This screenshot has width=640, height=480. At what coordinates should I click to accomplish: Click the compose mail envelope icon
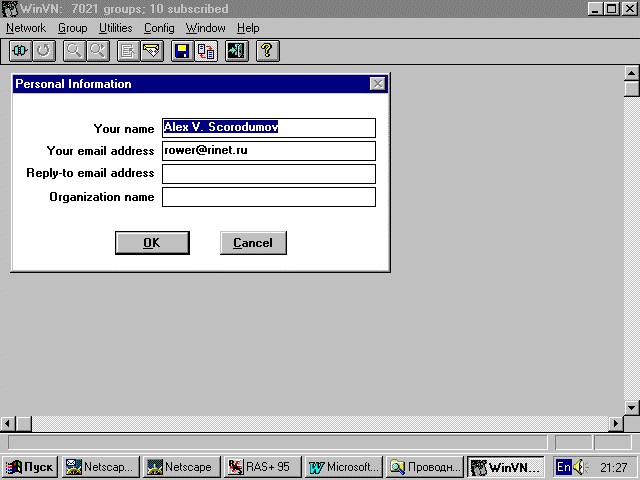[x=152, y=51]
